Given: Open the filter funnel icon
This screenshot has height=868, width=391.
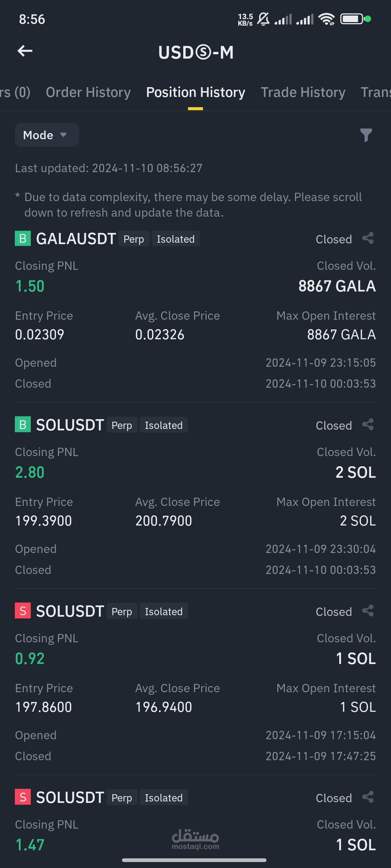Looking at the screenshot, I should point(366,135).
